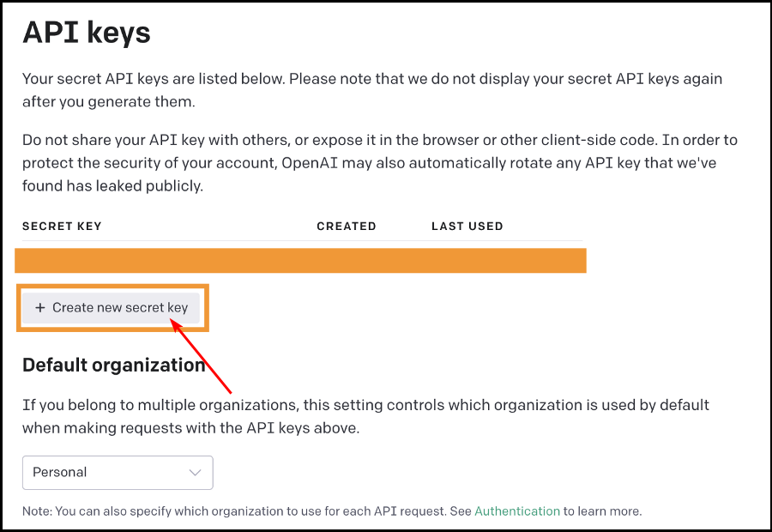Click the Default organization heading

[x=114, y=365]
